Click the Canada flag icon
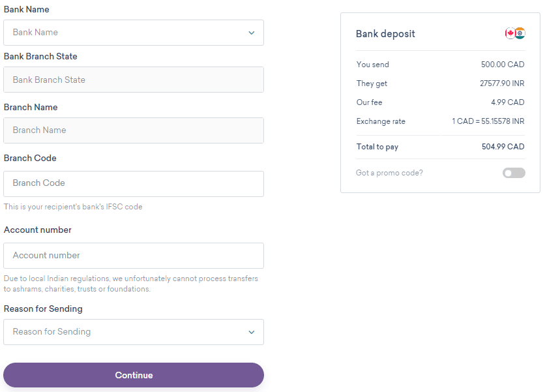 click(x=510, y=33)
